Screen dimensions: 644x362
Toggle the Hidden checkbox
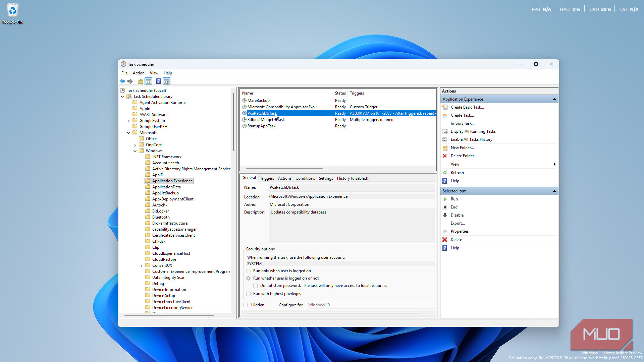245,305
